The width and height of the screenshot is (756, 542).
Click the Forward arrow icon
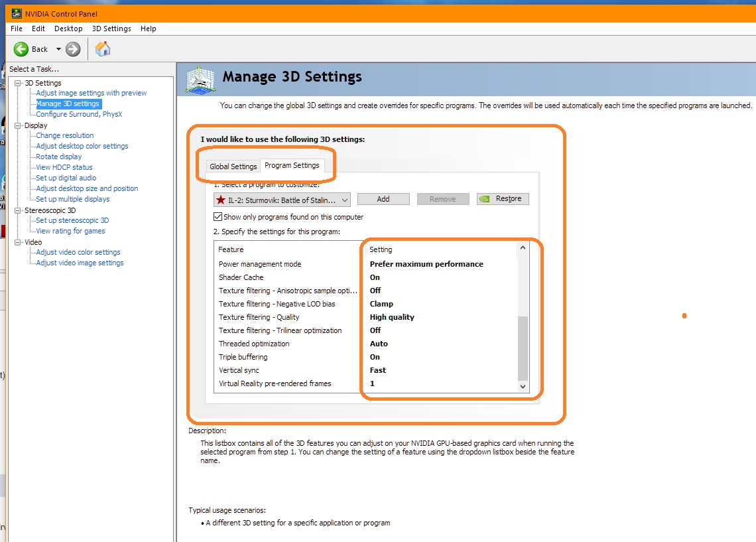pos(73,49)
